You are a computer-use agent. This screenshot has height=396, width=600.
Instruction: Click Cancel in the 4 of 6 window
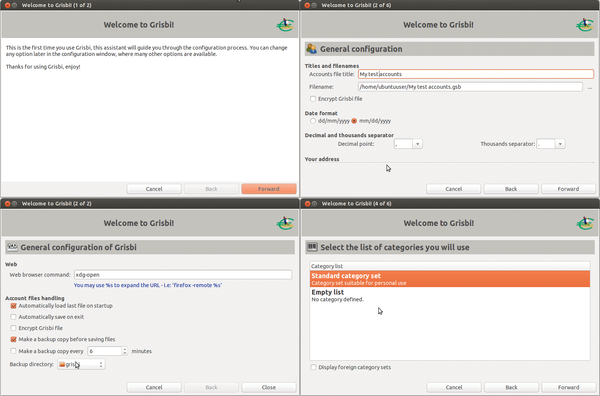pos(454,387)
